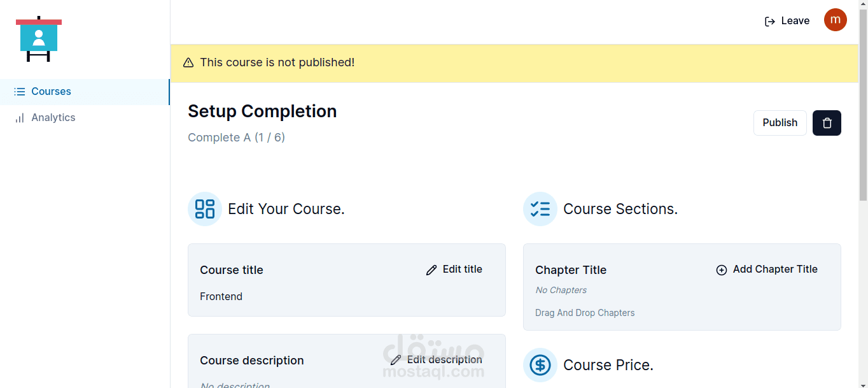Click Edit description button

pos(437,360)
